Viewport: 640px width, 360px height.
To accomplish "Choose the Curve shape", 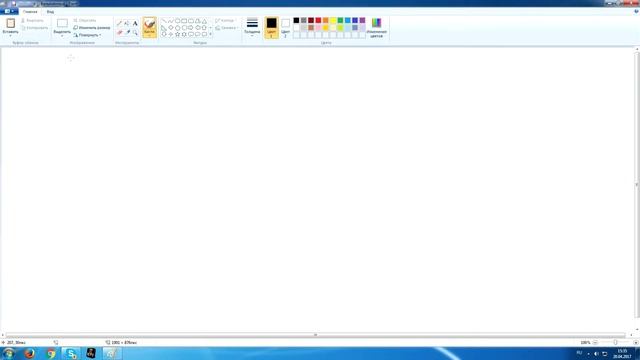I will [x=171, y=21].
